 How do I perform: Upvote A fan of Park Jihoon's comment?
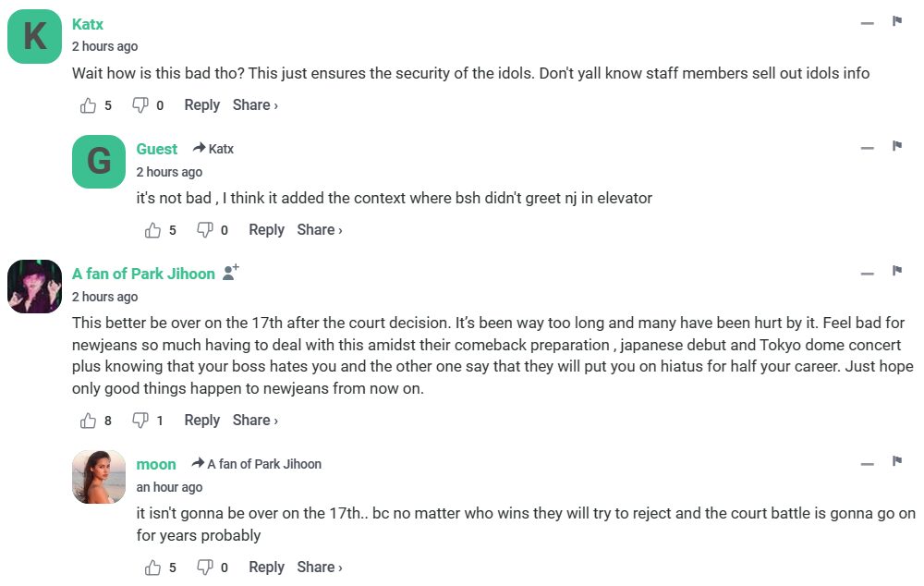89,421
